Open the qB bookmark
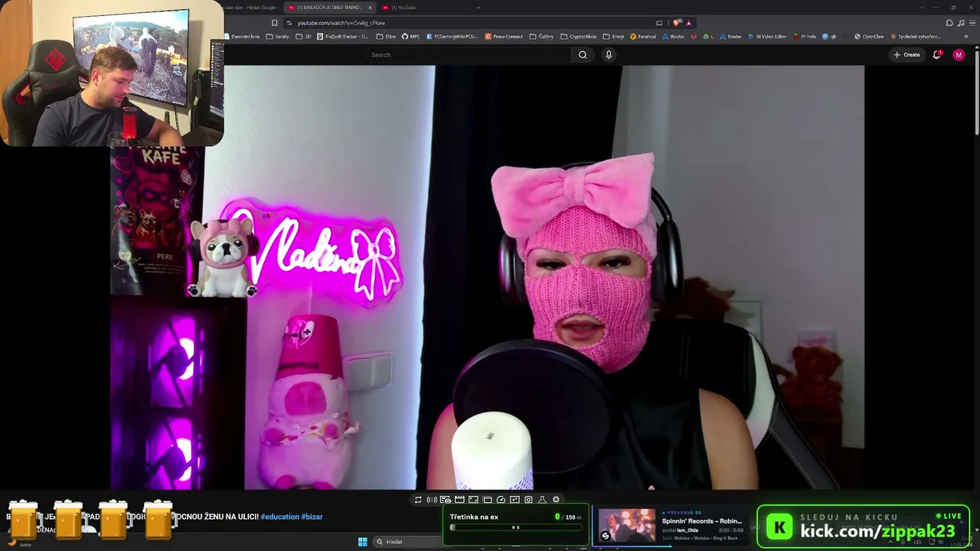This screenshot has height=551, width=980. click(830, 37)
